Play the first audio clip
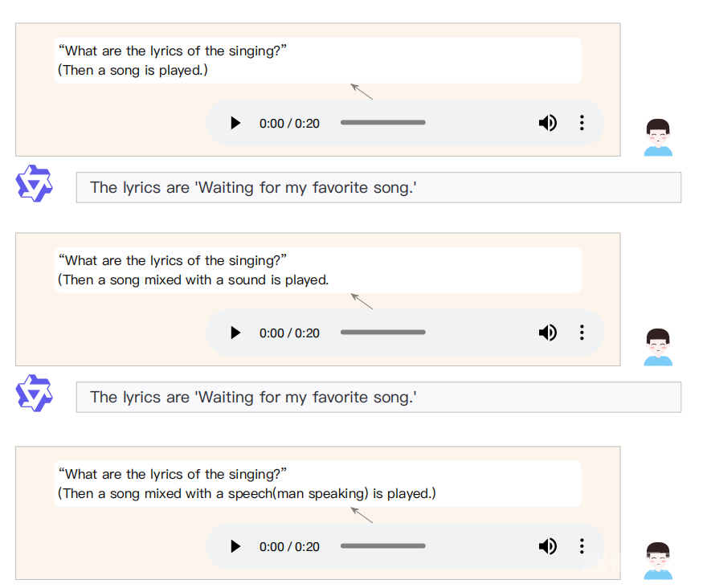Image resolution: width=703 pixels, height=588 pixels. pyautogui.click(x=235, y=123)
